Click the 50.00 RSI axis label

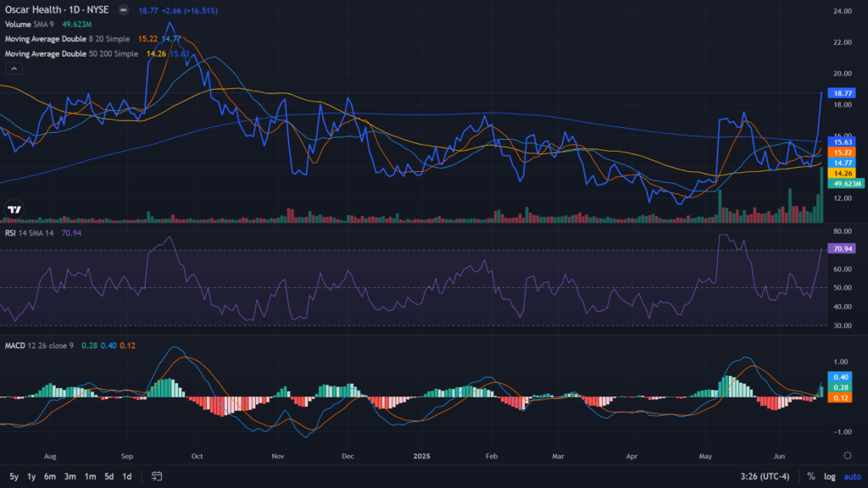pos(843,288)
